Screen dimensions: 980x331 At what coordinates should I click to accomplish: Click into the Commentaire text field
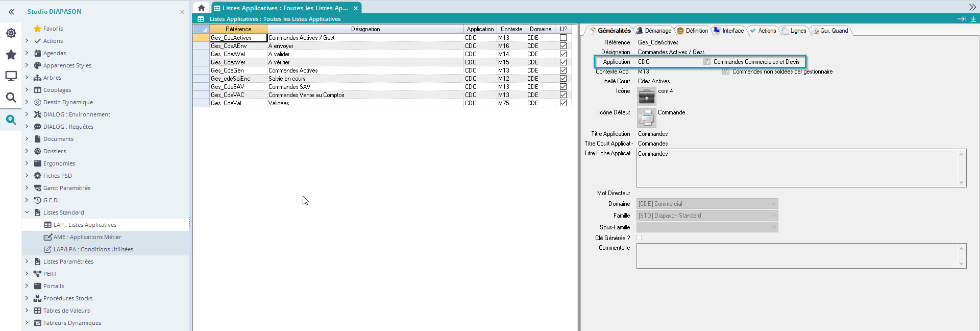click(796, 255)
